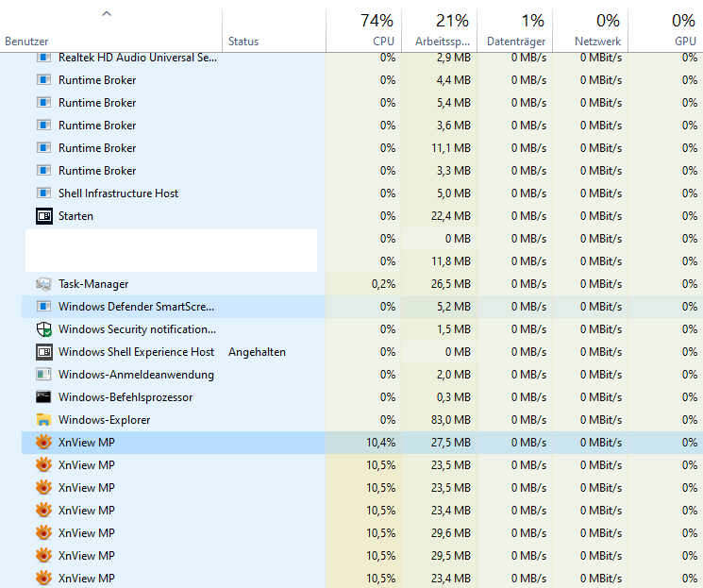Click the 11,8 MB memory value
Screen dimensions: 703x588
pyautogui.click(x=451, y=261)
